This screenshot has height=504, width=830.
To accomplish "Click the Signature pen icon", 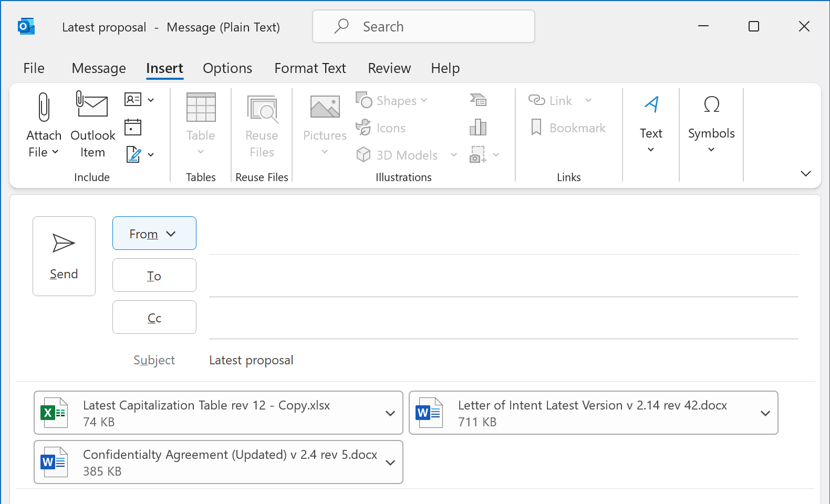I will 134,154.
